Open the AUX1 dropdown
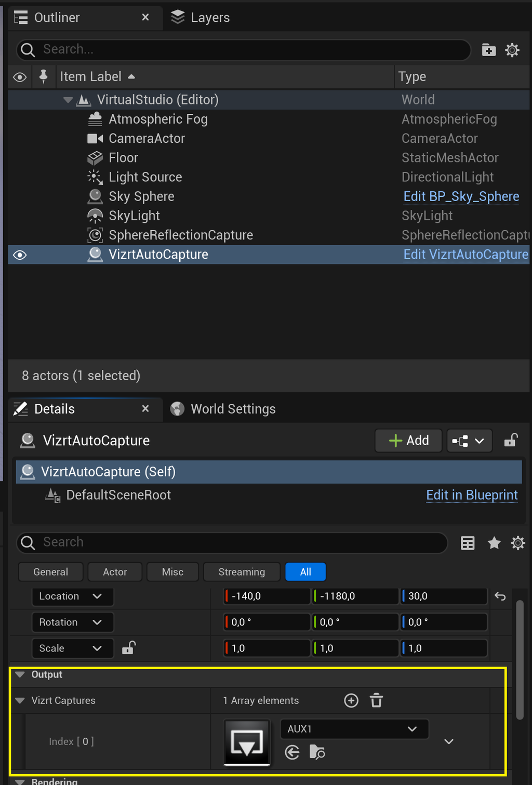The height and width of the screenshot is (785, 532). (x=354, y=729)
